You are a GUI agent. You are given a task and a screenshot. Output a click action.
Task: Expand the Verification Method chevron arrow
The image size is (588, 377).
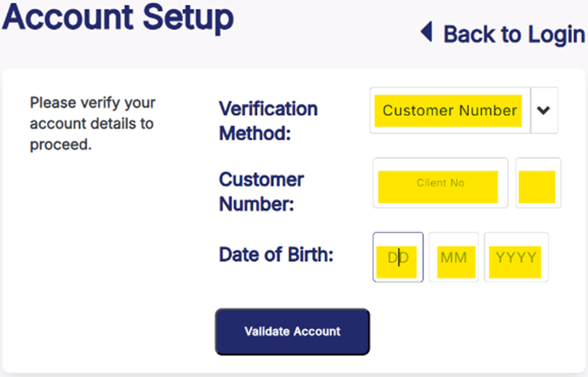click(544, 110)
